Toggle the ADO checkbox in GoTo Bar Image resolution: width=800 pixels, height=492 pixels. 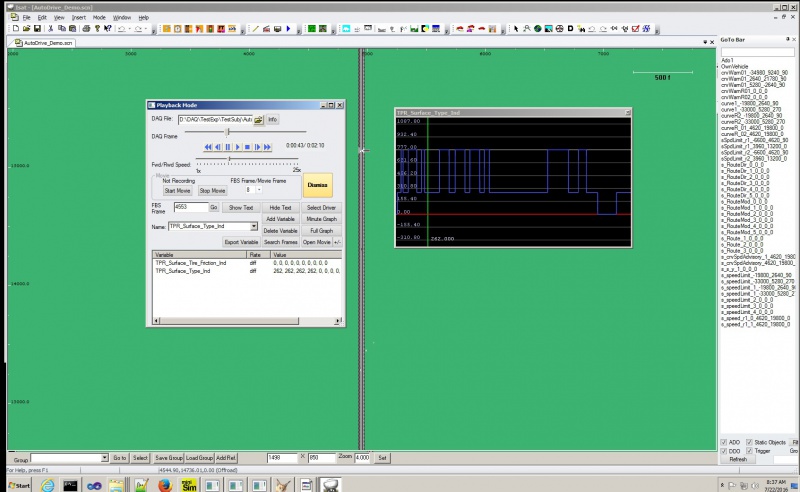pos(723,442)
